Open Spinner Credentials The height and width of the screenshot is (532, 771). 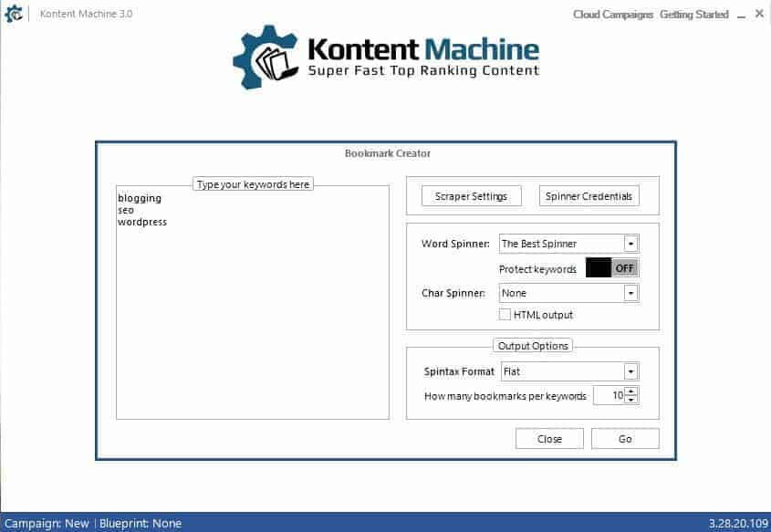click(589, 196)
